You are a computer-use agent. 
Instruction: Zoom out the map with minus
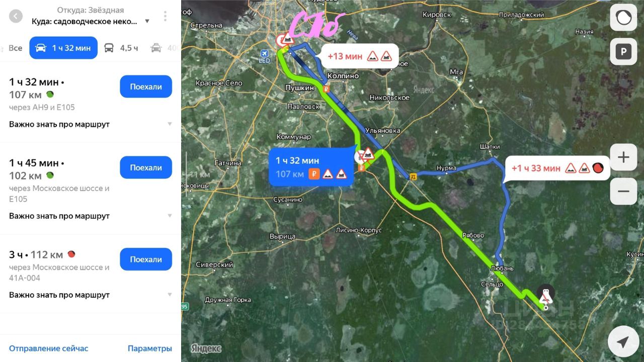[x=623, y=192]
